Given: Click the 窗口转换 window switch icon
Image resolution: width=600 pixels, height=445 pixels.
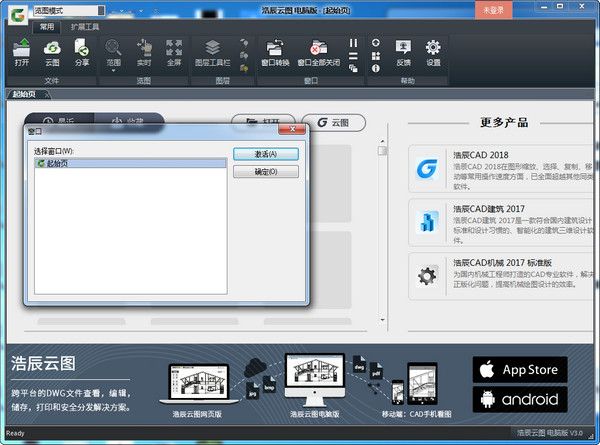Looking at the screenshot, I should (273, 48).
